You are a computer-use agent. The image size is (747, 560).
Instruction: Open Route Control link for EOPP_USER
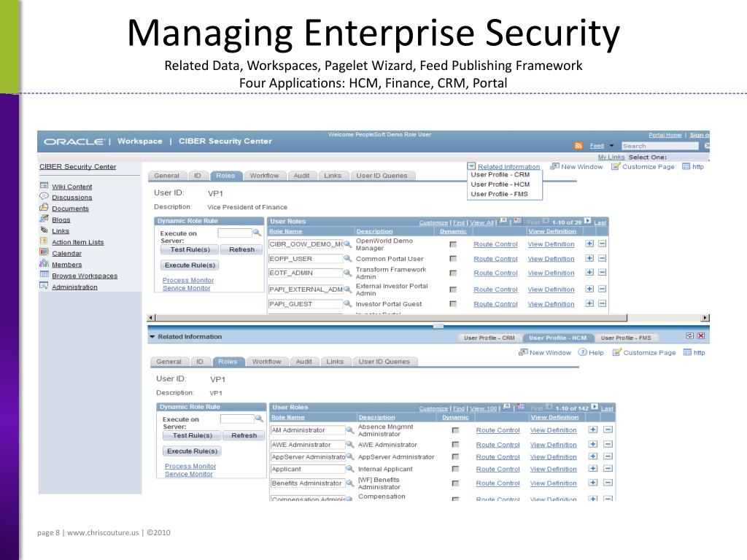495,259
